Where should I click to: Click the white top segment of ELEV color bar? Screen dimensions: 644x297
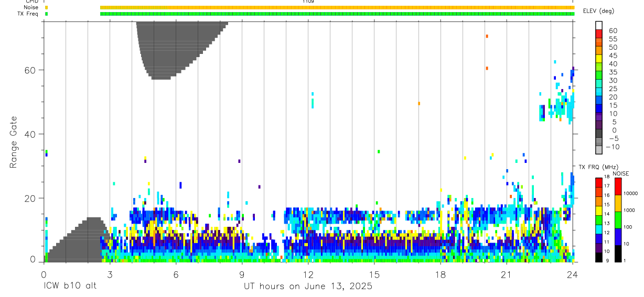pyautogui.click(x=599, y=26)
